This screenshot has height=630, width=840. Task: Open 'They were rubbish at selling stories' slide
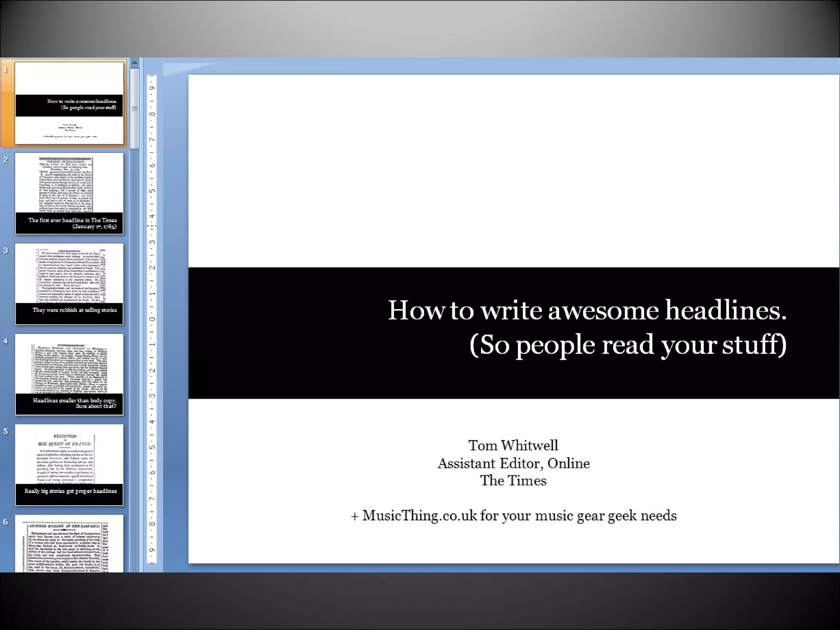coord(69,284)
